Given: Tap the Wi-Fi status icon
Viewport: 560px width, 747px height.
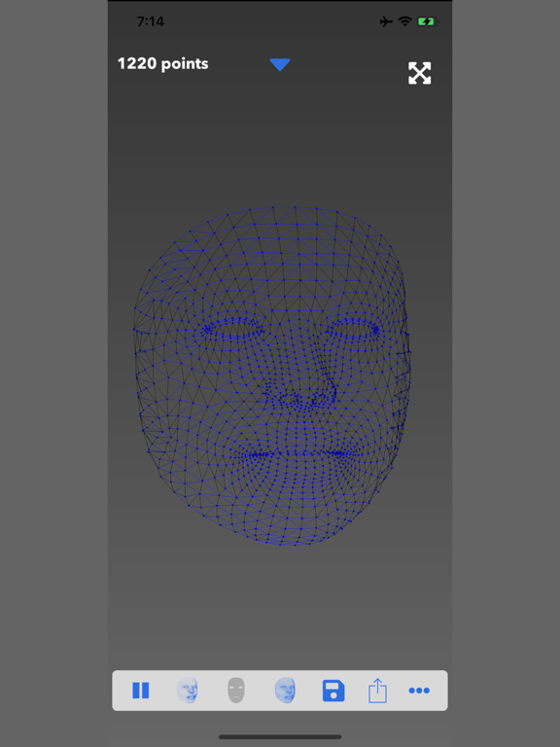Looking at the screenshot, I should (404, 21).
